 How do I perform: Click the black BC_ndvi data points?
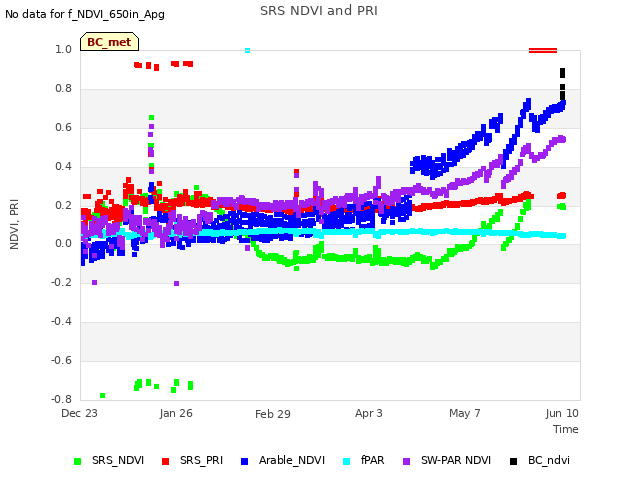[562, 84]
